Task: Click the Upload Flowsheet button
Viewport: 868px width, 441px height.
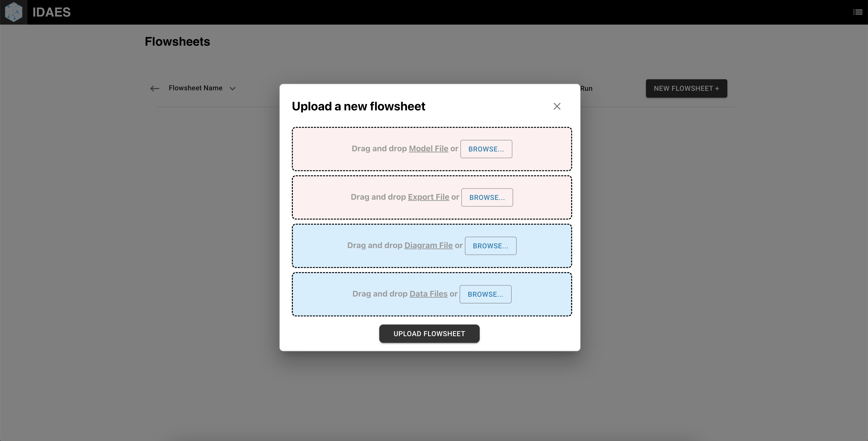Action: pyautogui.click(x=429, y=334)
